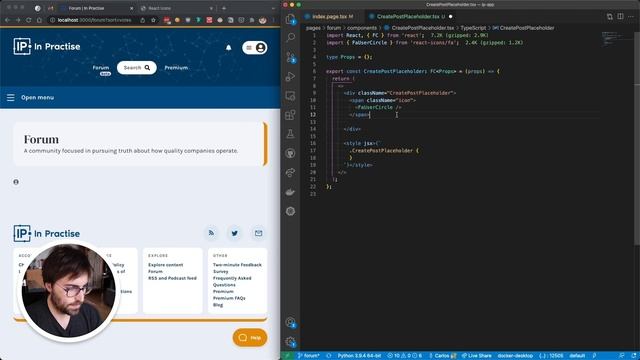Viewport: 640px width, 360px height.
Task: Open the browser tab search dropdown
Action: click(x=273, y=8)
